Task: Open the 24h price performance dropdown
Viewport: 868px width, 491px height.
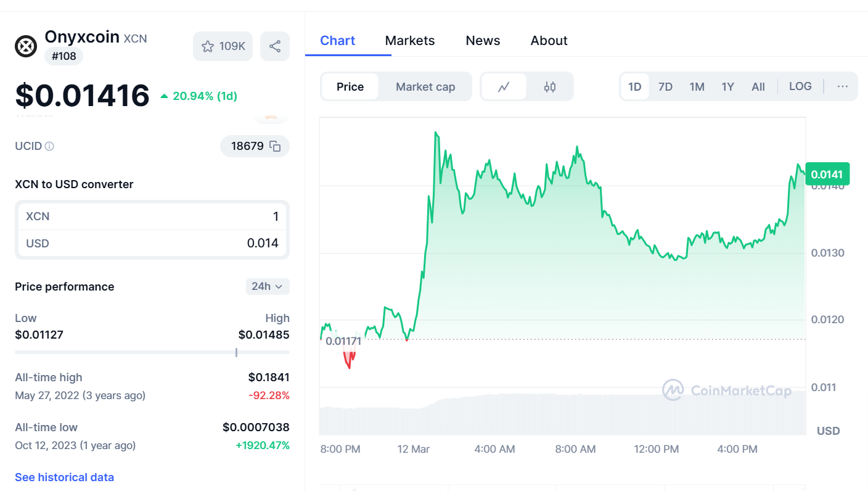Action: pyautogui.click(x=268, y=286)
